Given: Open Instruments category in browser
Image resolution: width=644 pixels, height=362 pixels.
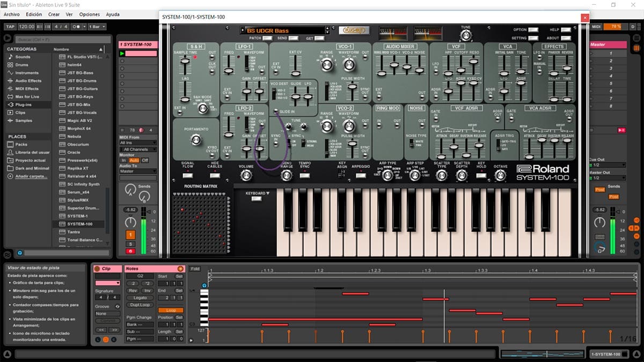Looking at the screenshot, I should (x=27, y=73).
